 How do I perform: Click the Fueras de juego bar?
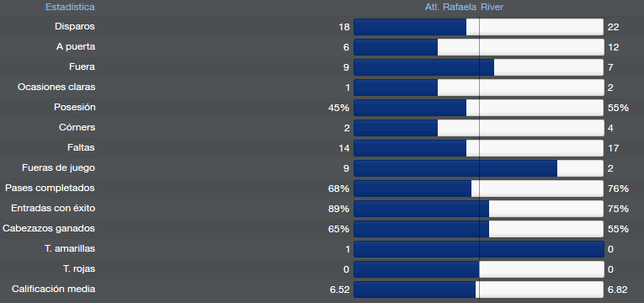[478, 168]
